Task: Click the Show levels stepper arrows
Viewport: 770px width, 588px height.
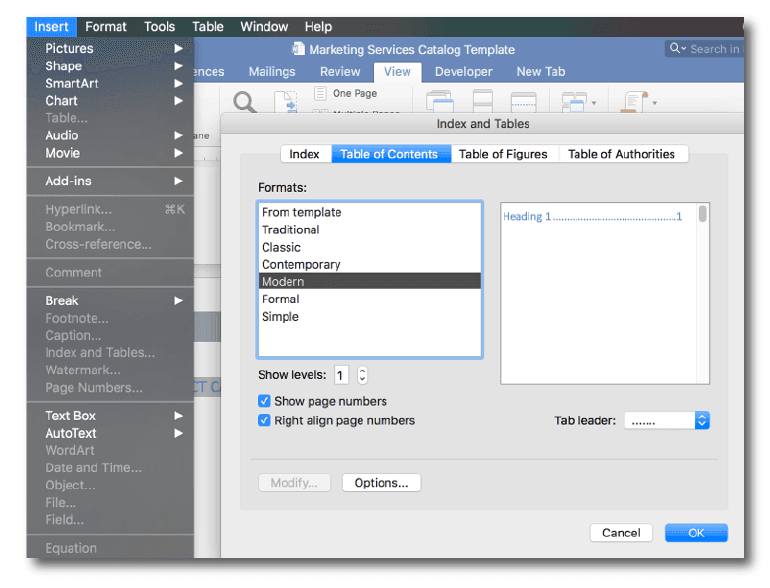Action: 362,375
